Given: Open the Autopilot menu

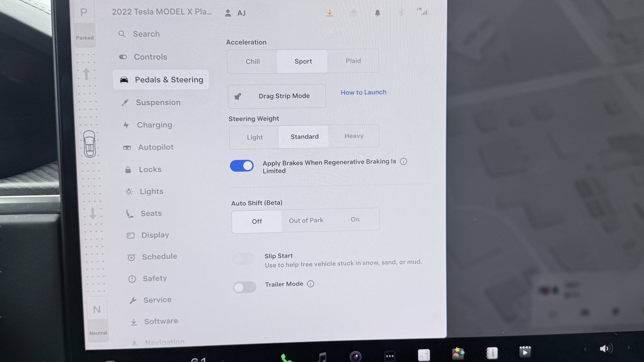Looking at the screenshot, I should coord(149,147).
